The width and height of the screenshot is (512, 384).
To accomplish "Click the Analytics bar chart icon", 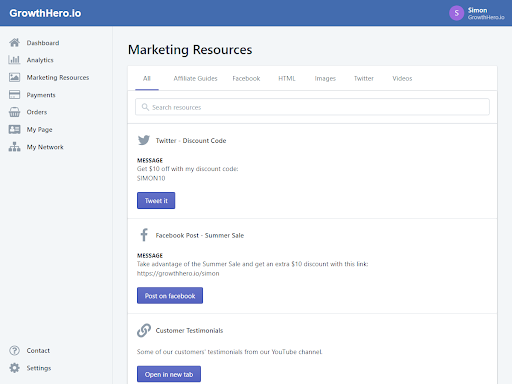I will point(14,60).
